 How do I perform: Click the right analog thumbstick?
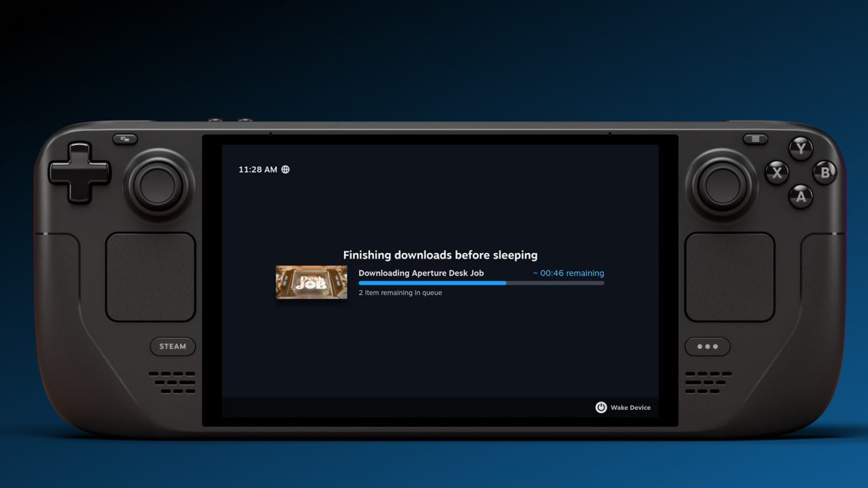coord(721,185)
